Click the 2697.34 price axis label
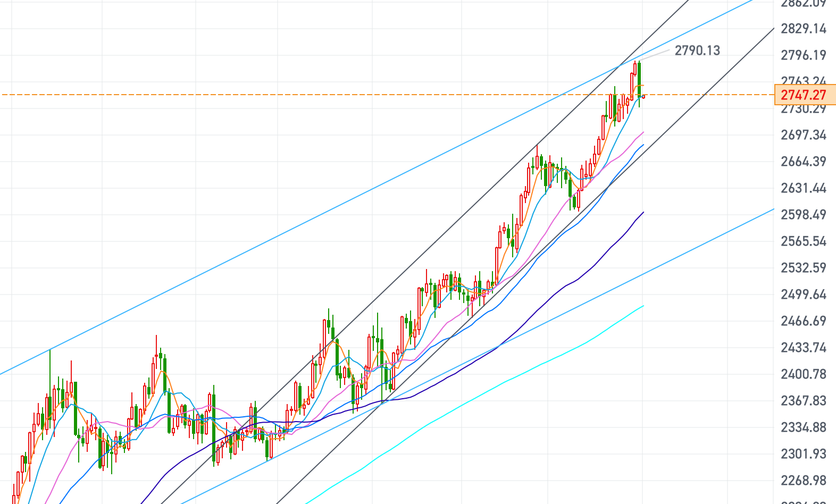This screenshot has height=504, width=836. 804,135
